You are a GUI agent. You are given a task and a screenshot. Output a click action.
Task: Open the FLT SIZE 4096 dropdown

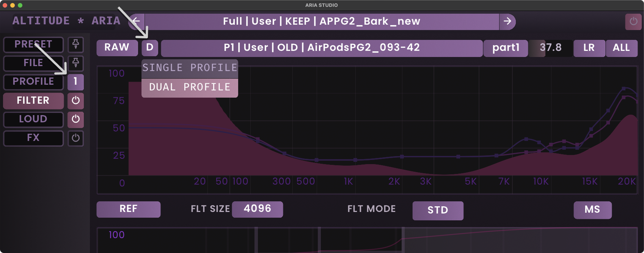coord(257,209)
